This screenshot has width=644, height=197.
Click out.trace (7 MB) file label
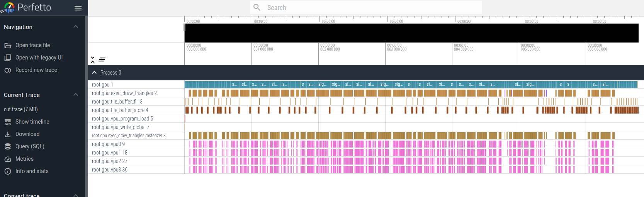pos(21,109)
